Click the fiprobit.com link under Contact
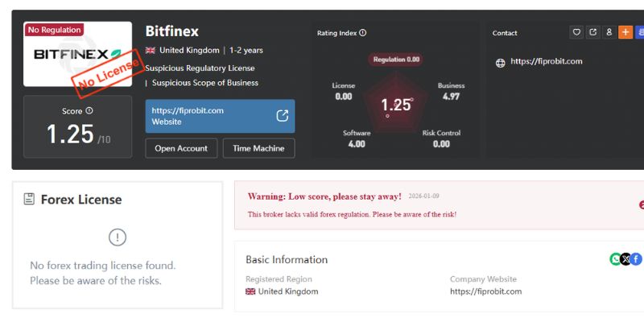 point(546,61)
